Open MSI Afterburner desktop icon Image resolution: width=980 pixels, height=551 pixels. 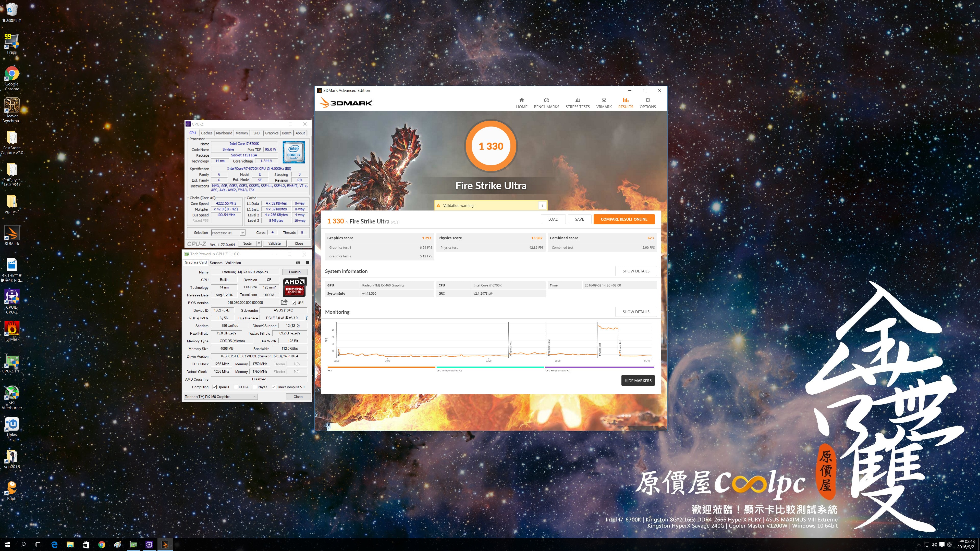[12, 397]
